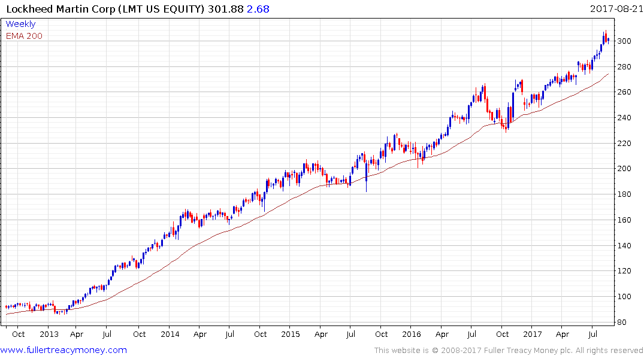644x359 pixels.
Task: Click the 'EMA 200' indicator label
Action: point(24,36)
